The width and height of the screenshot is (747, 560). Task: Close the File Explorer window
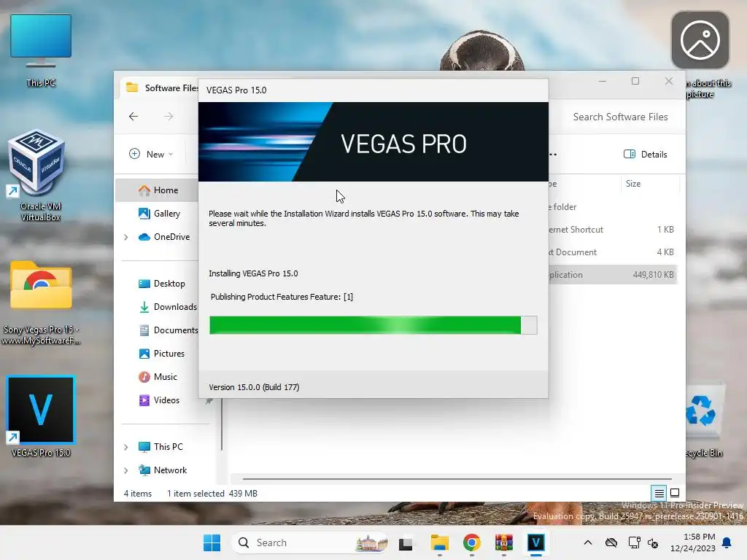coord(669,82)
